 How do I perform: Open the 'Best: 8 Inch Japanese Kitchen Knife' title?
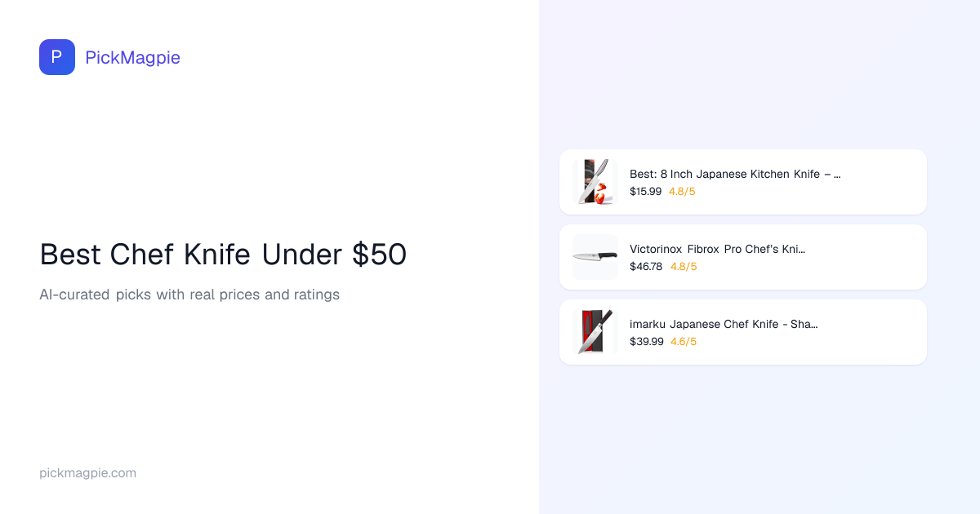734,174
